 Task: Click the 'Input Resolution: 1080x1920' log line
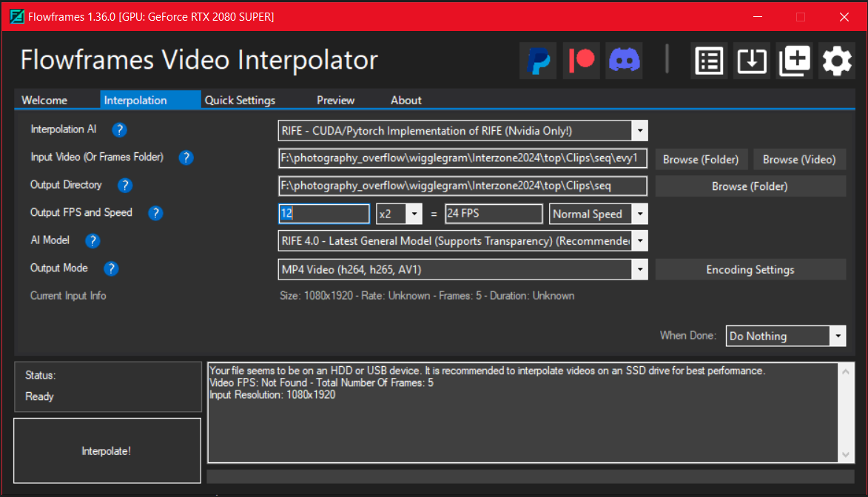(272, 395)
